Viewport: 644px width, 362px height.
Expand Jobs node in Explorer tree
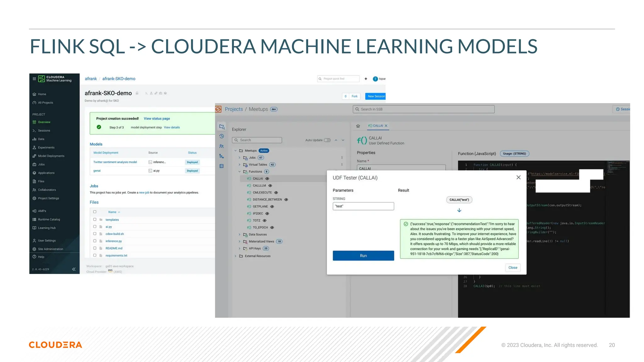[x=239, y=158]
